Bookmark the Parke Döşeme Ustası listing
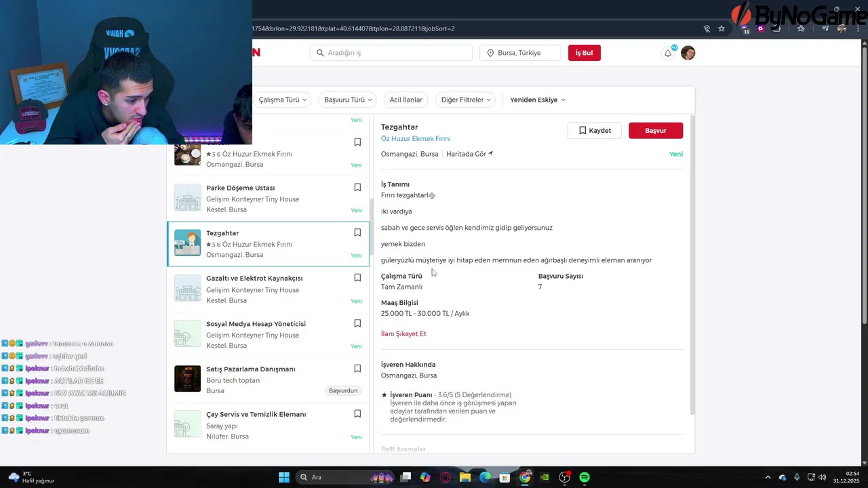This screenshot has width=868, height=488. click(357, 187)
